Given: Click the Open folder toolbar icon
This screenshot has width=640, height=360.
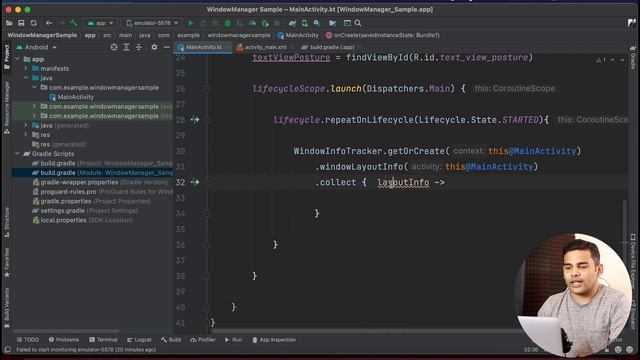Looking at the screenshot, I should click(9, 23).
